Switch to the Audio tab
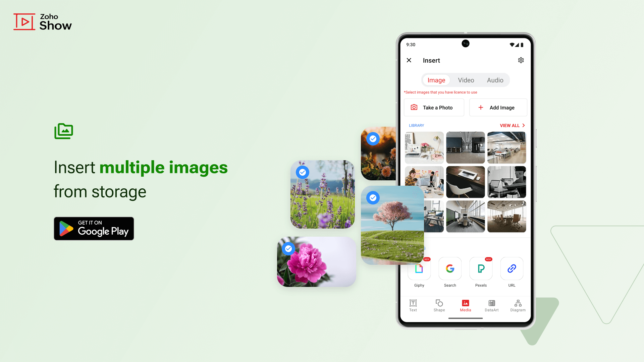 tap(495, 80)
